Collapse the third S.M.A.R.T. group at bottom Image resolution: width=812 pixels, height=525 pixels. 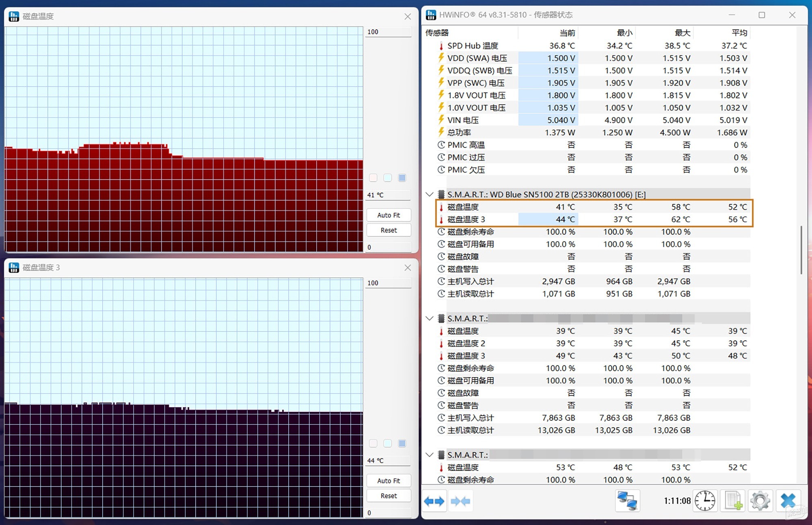click(429, 455)
